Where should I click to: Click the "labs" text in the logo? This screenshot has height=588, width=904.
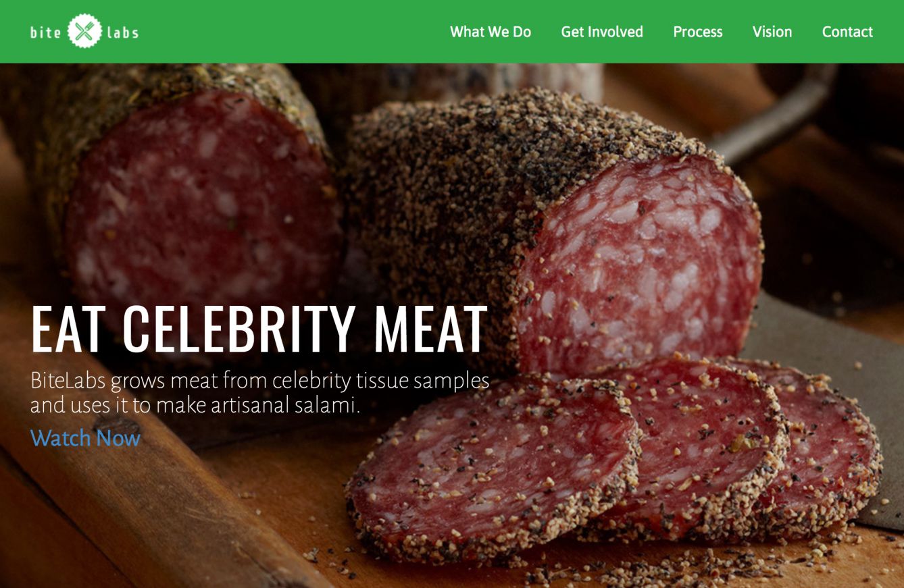point(123,32)
